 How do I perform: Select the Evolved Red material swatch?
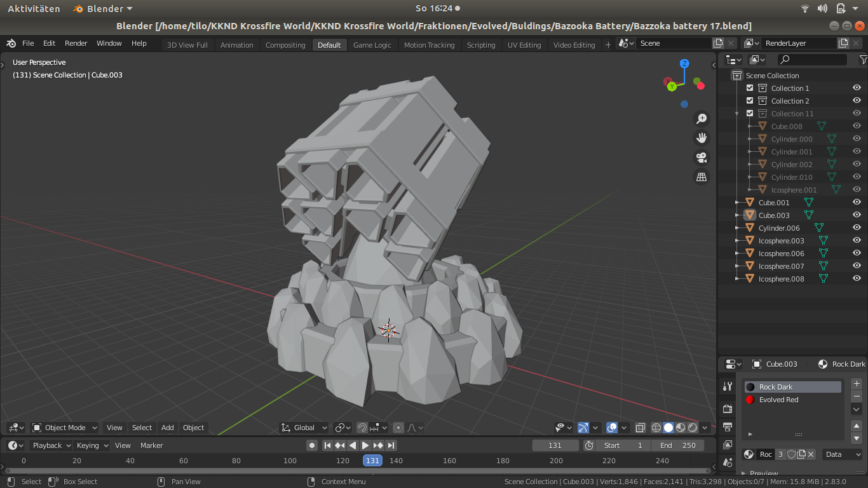point(750,400)
